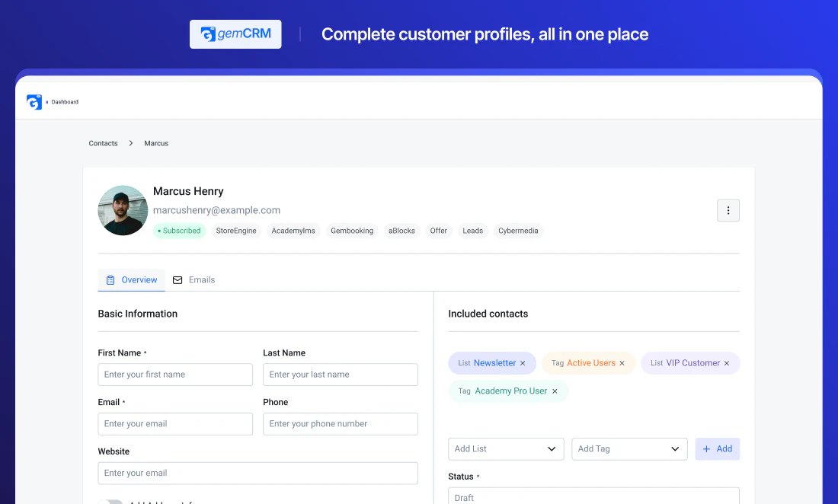Click the gemCRM banner logo badge
The height and width of the screenshot is (504, 838).
point(235,34)
